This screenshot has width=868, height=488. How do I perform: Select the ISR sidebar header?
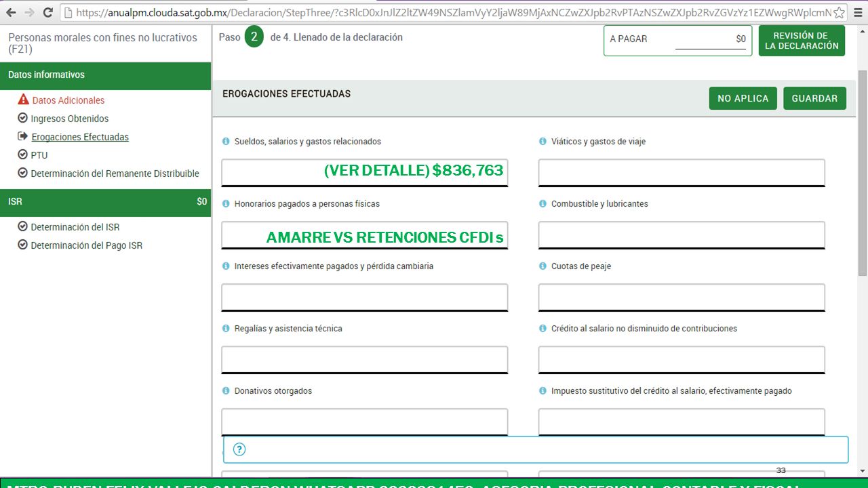point(105,202)
